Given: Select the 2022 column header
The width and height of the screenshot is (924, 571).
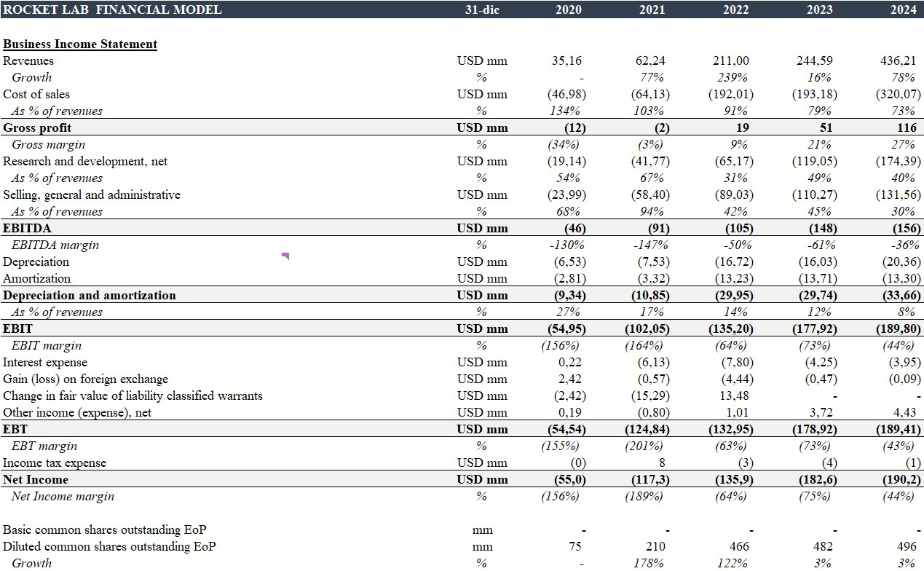Looking at the screenshot, I should 736,9.
